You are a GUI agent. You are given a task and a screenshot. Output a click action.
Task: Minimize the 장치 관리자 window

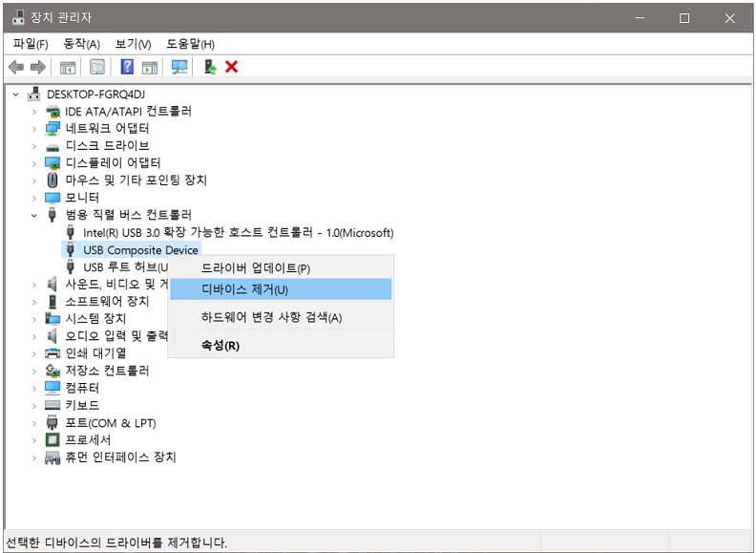pyautogui.click(x=640, y=18)
